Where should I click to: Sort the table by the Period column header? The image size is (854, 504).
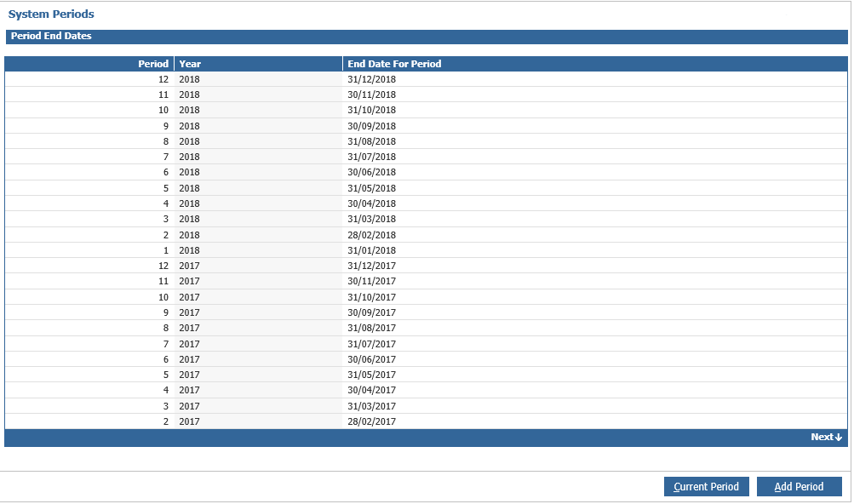tap(153, 63)
